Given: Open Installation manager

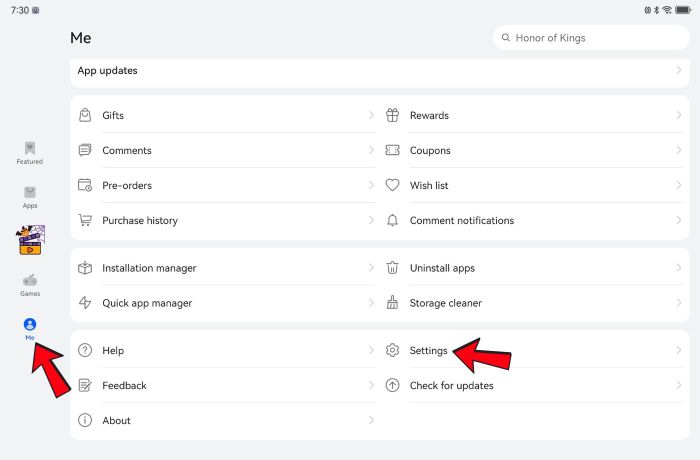Looking at the screenshot, I should coord(149,268).
